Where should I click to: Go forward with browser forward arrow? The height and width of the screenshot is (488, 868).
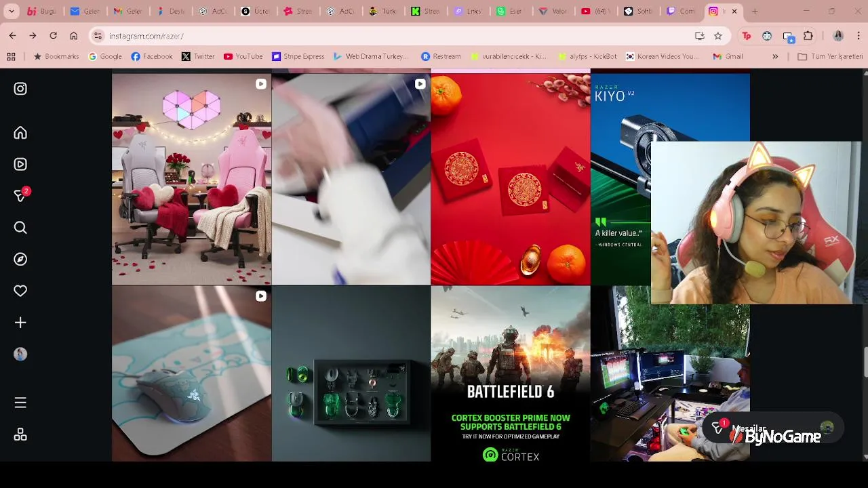(33, 36)
